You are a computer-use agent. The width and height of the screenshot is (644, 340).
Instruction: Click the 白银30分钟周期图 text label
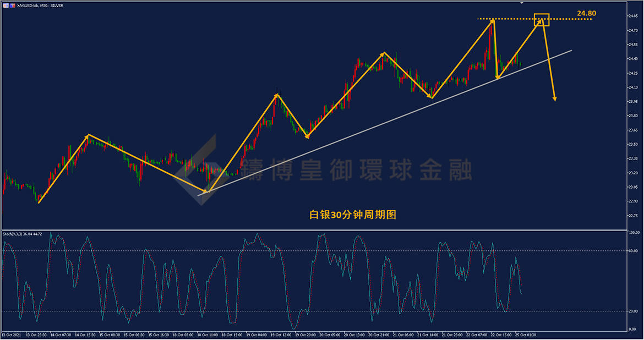click(x=353, y=215)
